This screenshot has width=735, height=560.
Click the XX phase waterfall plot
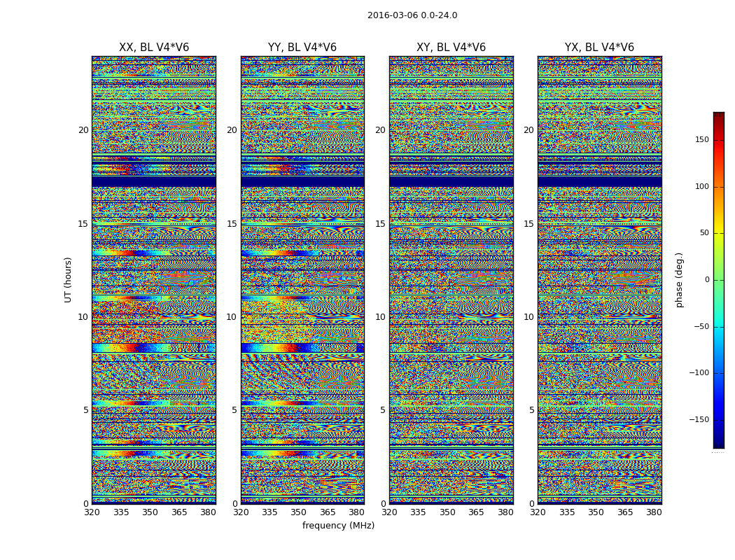tap(154, 280)
